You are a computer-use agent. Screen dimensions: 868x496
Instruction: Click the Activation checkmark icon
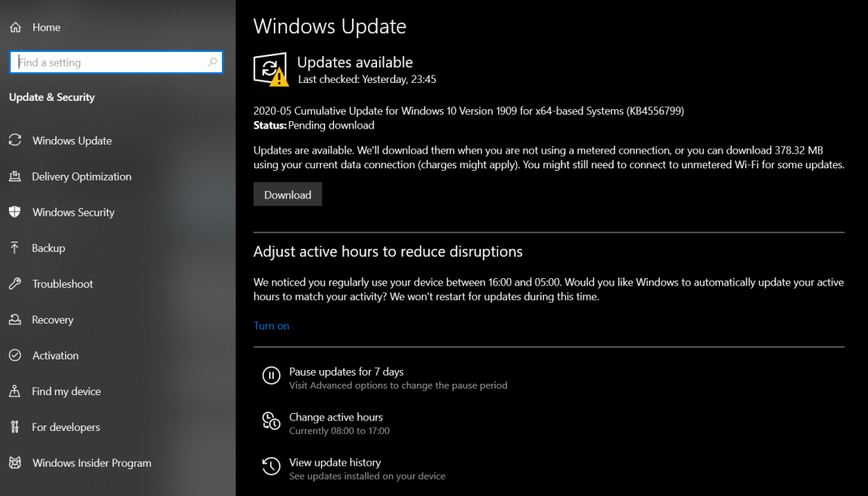click(15, 355)
